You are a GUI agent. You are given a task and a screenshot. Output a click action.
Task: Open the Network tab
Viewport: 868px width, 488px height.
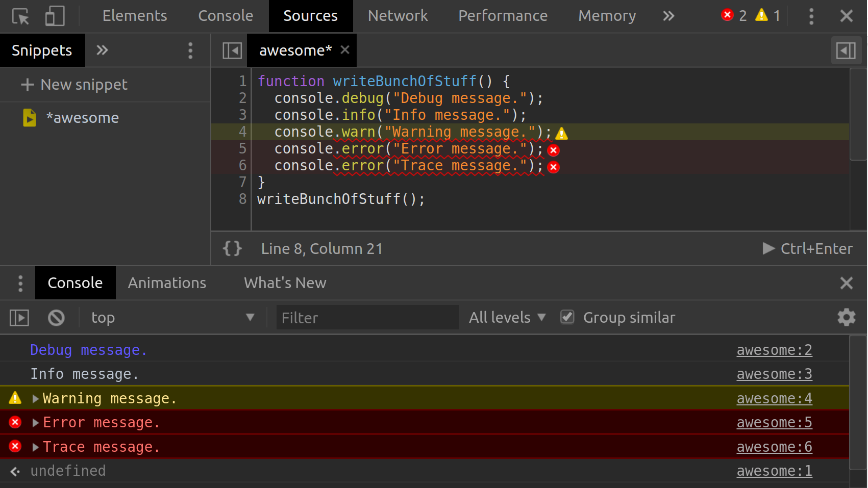398,16
